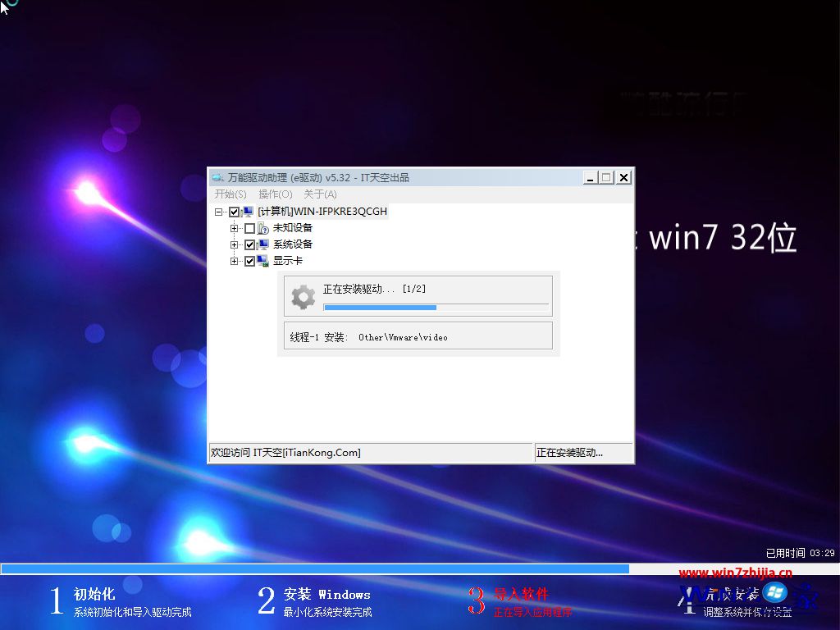
Task: Expand the 显示卡 tree node
Action: 234,262
